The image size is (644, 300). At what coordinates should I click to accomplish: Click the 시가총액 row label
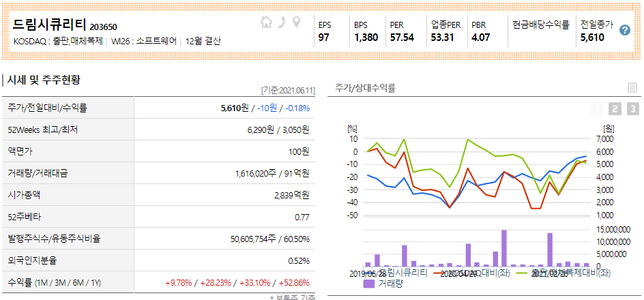pyautogui.click(x=24, y=195)
